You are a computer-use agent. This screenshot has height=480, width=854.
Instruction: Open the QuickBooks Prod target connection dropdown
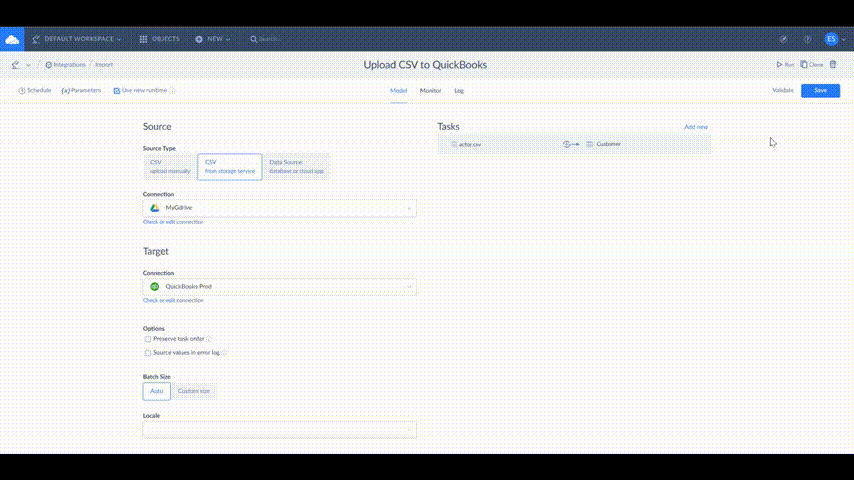279,287
